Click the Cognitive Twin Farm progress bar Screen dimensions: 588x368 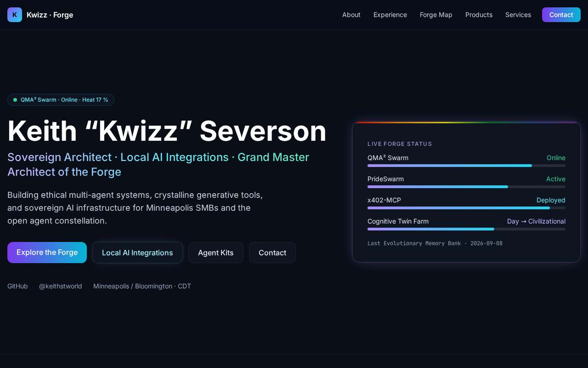pos(466,229)
